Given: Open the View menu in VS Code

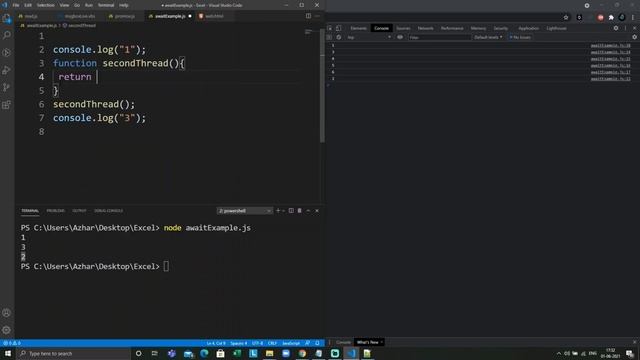Looking at the screenshot, I should [64, 5].
